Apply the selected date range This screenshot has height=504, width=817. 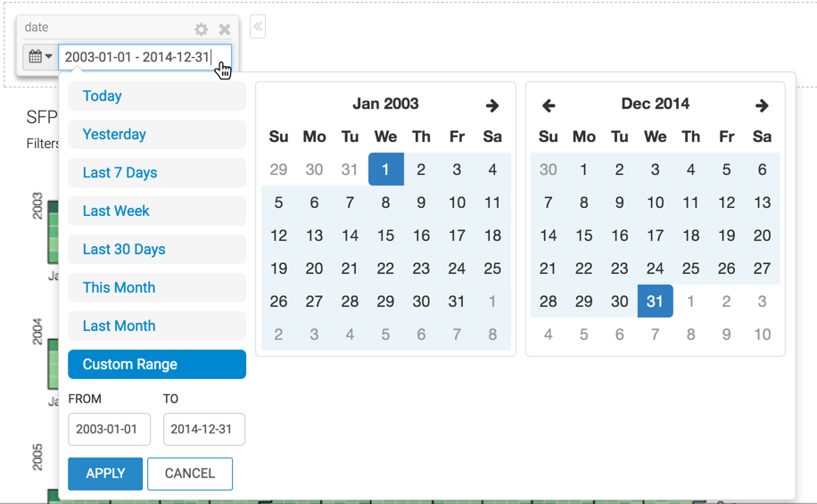[105, 474]
